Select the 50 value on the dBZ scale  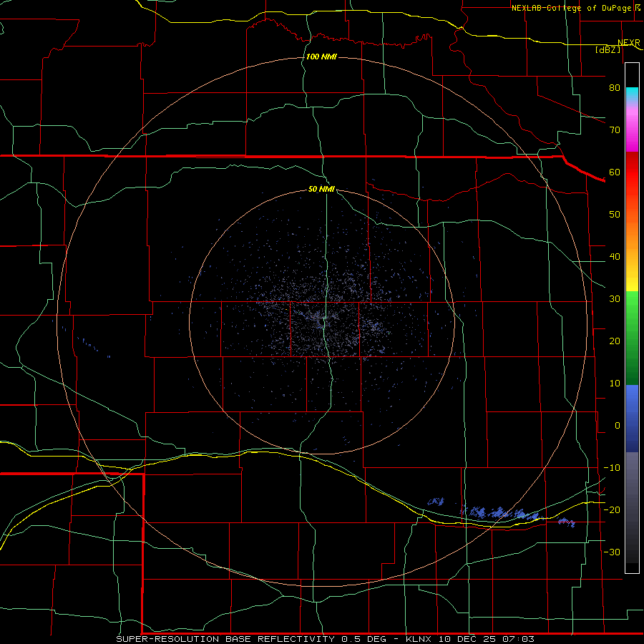point(615,215)
